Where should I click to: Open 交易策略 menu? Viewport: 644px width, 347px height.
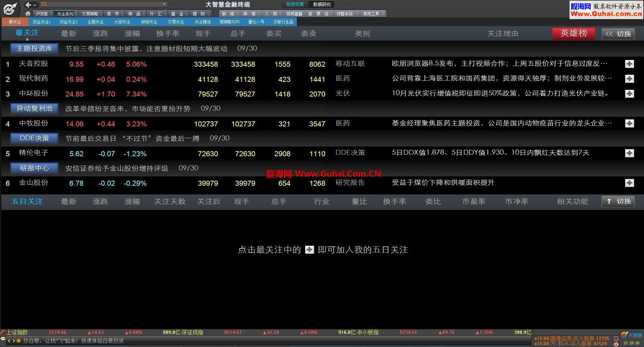coord(91,14)
